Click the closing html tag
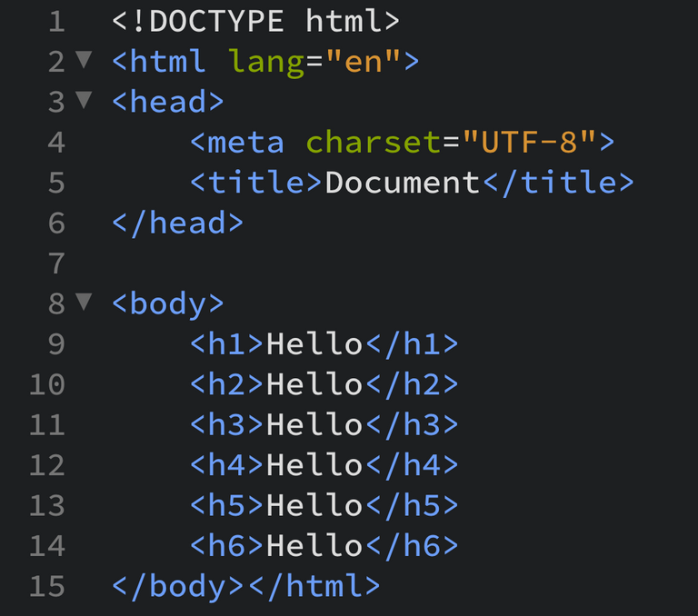Image resolution: width=698 pixels, height=616 pixels. point(314,586)
